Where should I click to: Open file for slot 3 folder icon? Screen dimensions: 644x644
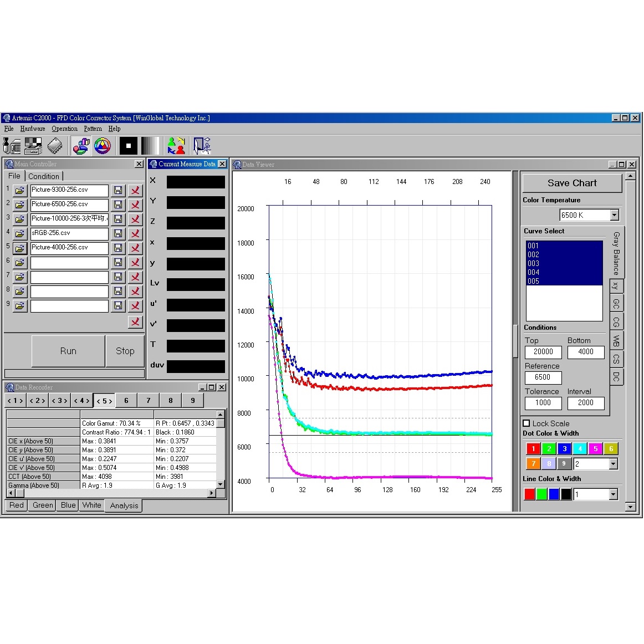[x=20, y=219]
